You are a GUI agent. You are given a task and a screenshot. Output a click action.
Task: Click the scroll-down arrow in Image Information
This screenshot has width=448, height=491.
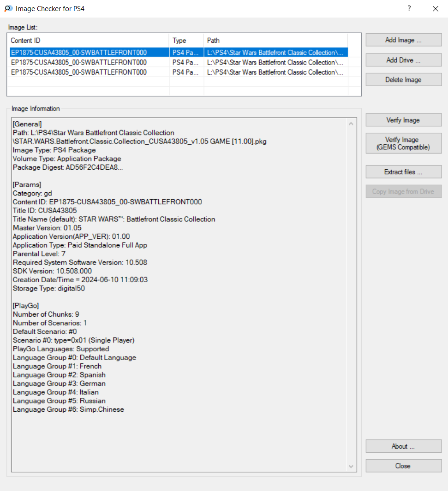[351, 467]
